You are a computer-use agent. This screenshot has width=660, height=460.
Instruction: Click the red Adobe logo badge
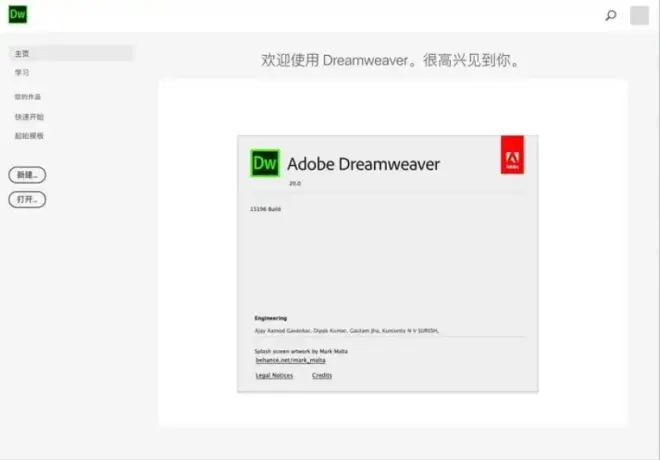[512, 156]
